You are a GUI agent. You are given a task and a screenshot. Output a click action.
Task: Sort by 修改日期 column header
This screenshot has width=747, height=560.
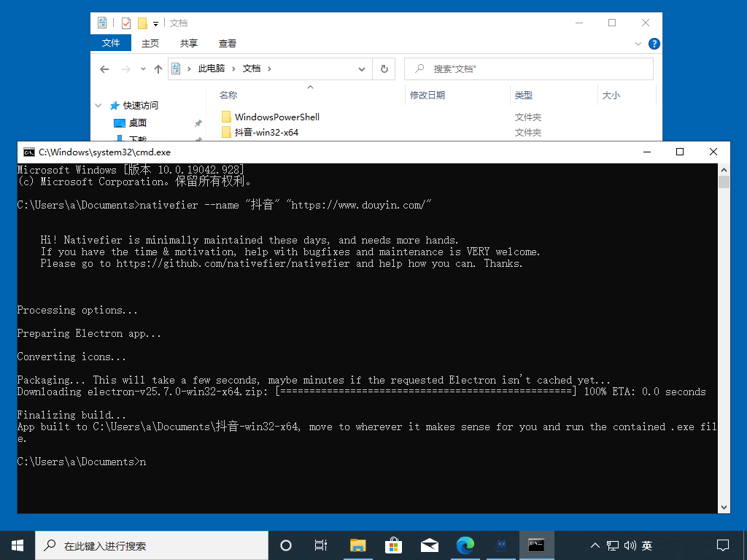pyautogui.click(x=427, y=96)
